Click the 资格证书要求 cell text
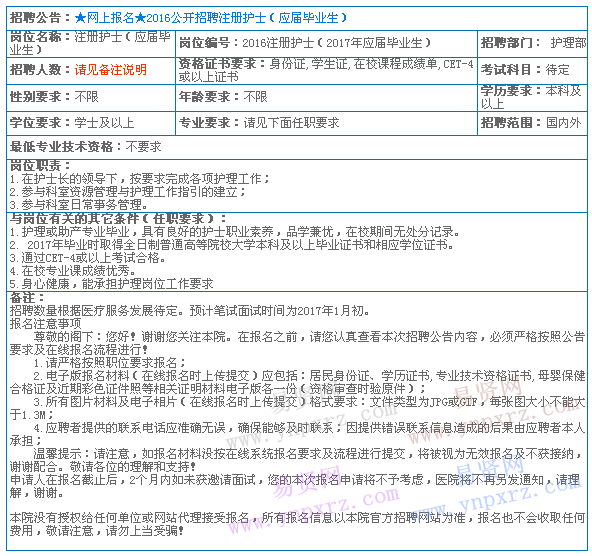The width and height of the screenshot is (592, 556). coord(326,71)
